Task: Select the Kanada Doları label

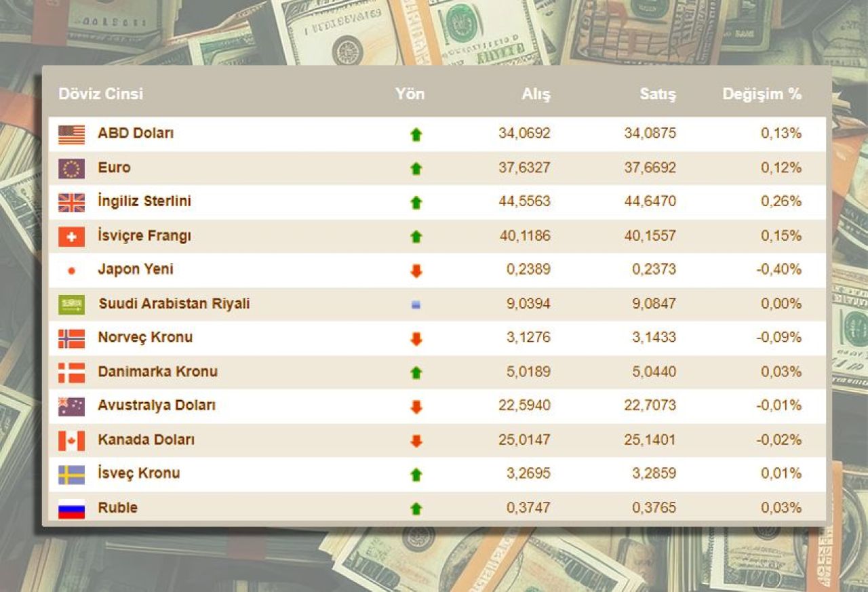Action: pyautogui.click(x=146, y=439)
